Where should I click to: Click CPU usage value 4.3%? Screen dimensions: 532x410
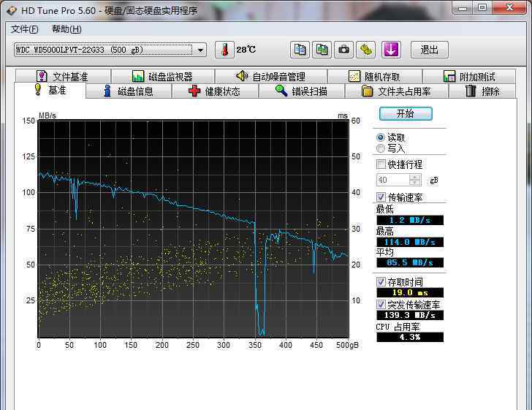point(410,337)
